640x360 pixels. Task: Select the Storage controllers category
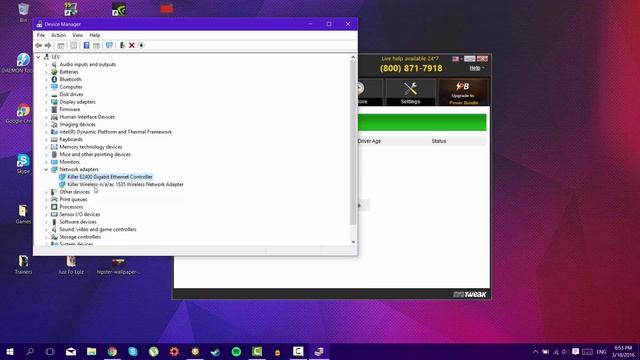point(80,237)
